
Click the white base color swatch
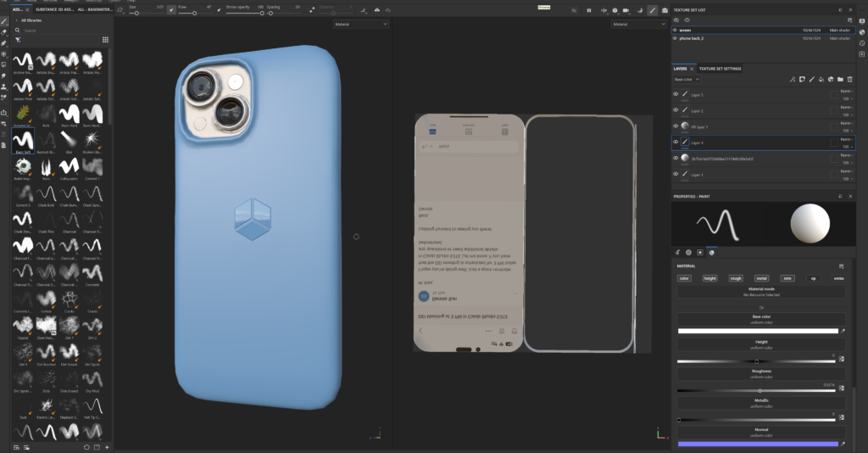click(758, 331)
